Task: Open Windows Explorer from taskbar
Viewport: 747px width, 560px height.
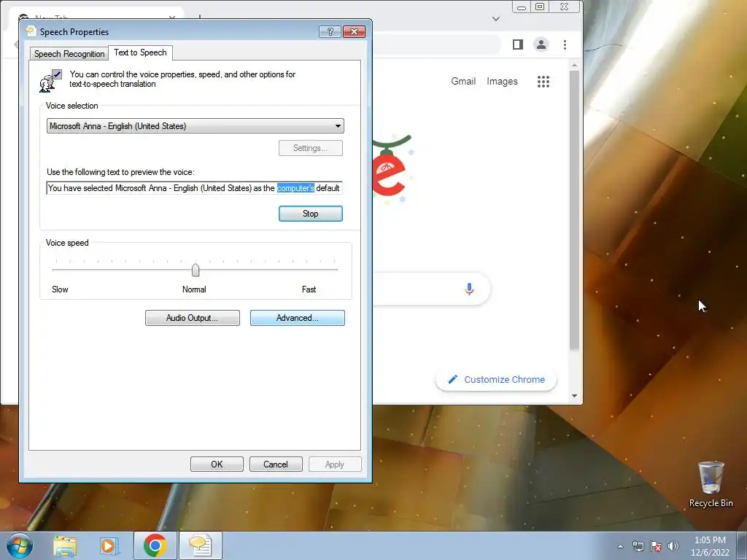Action: (65, 546)
